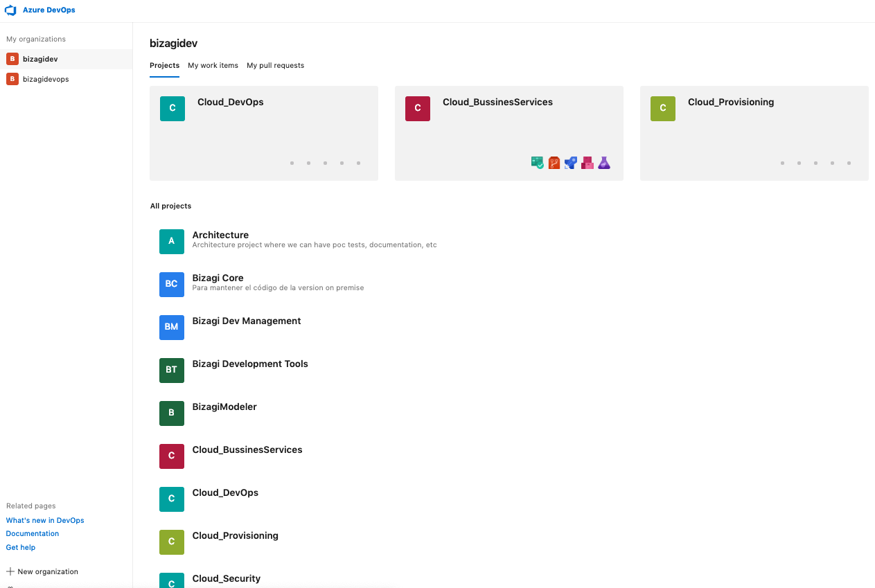Viewport: 875px width, 588px height.
Task: Click bizagidev organization avatar in sidebar
Action: tap(12, 59)
